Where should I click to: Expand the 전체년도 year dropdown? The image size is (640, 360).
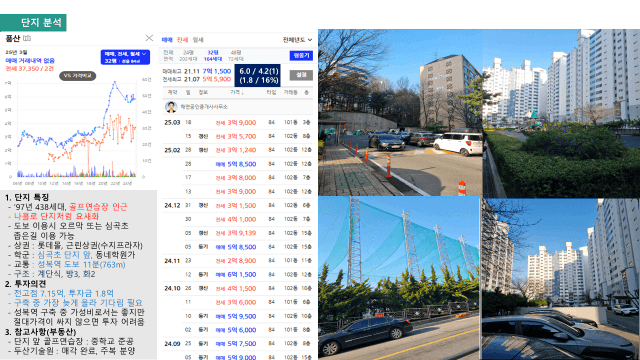coord(297,40)
